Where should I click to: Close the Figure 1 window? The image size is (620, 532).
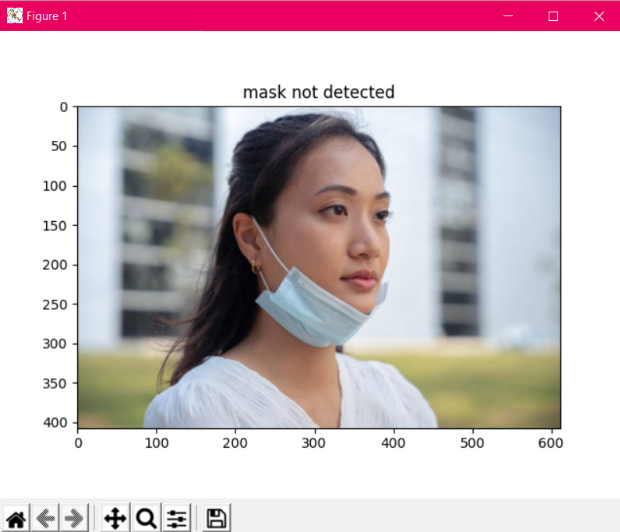tap(598, 16)
